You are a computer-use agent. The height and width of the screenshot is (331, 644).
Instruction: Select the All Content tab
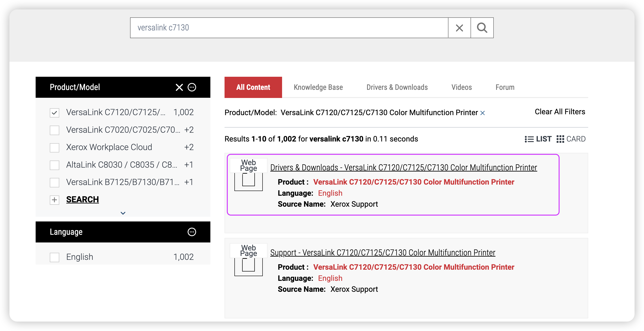pyautogui.click(x=253, y=87)
